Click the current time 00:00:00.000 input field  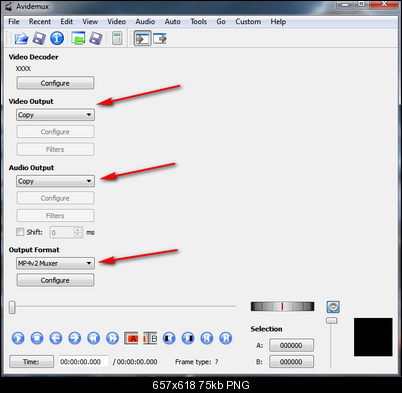coord(84,362)
